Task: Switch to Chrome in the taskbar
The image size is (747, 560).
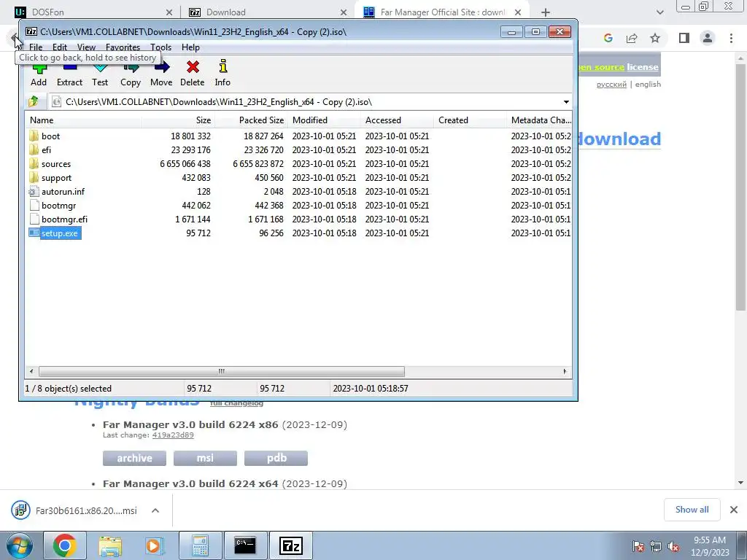Action: coord(64,545)
